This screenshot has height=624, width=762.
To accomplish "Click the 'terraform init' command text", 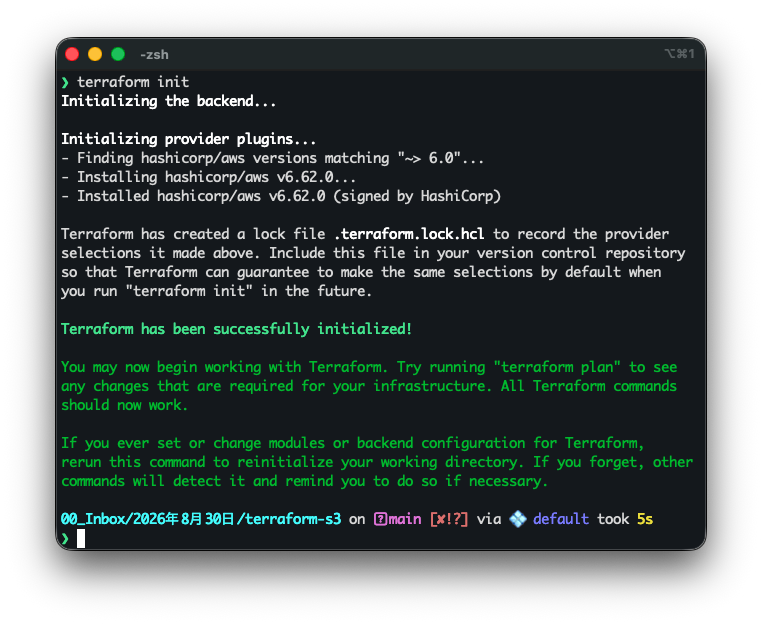I will click(133, 82).
